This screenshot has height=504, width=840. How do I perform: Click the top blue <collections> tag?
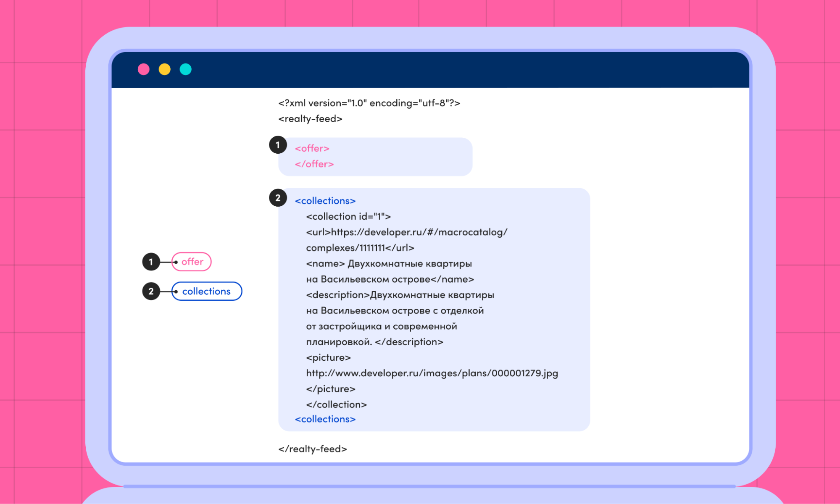click(x=325, y=201)
